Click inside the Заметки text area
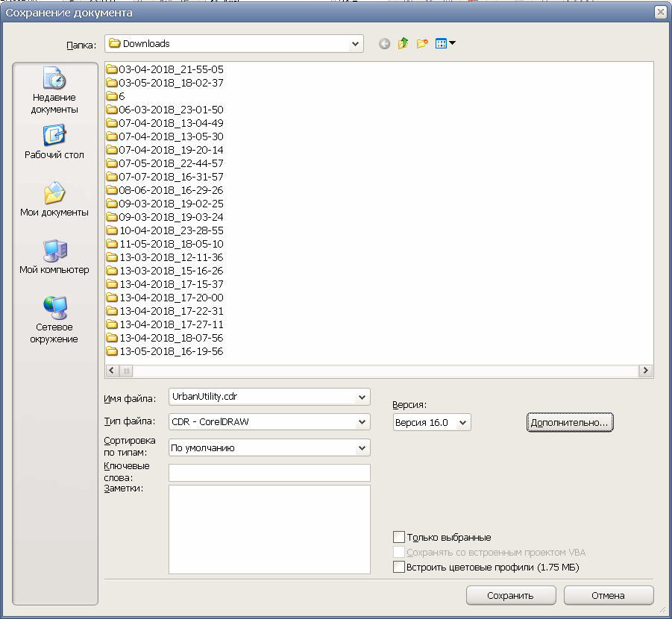This screenshot has height=619, width=672. 269,530
